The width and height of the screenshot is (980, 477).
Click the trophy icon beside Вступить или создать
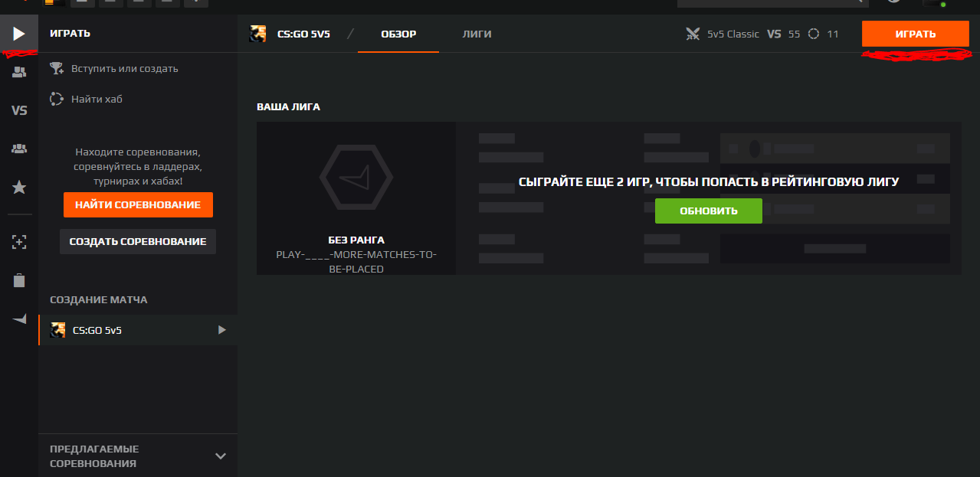pos(57,68)
